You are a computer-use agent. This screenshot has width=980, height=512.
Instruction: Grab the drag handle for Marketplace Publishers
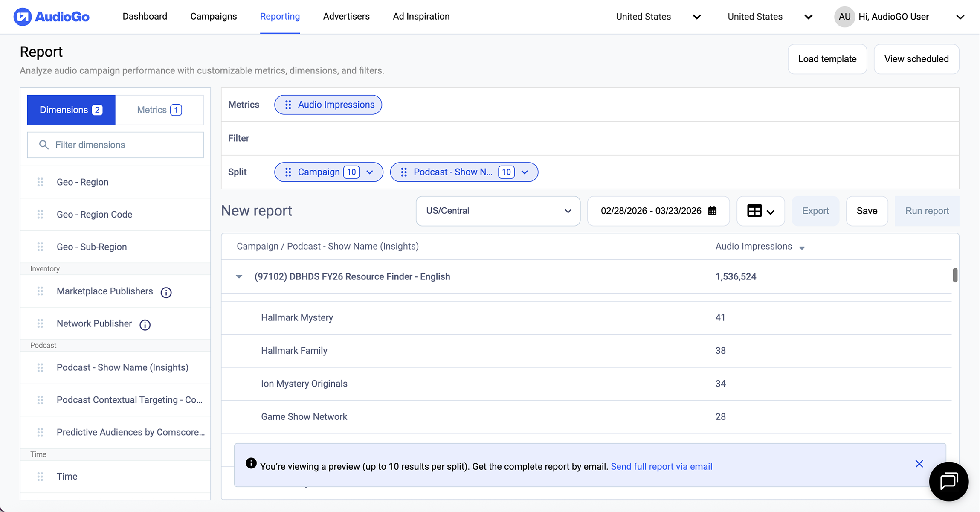pyautogui.click(x=40, y=291)
